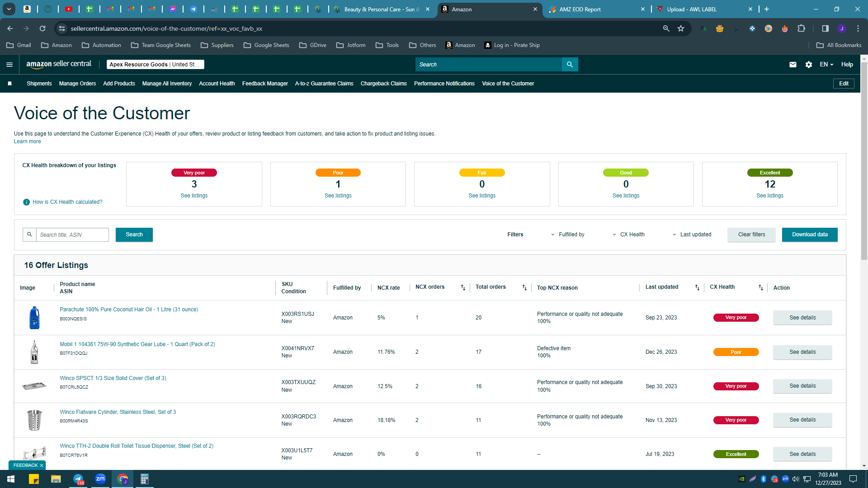The image size is (868, 488).
Task: Open the messages envelope icon
Action: tap(793, 65)
